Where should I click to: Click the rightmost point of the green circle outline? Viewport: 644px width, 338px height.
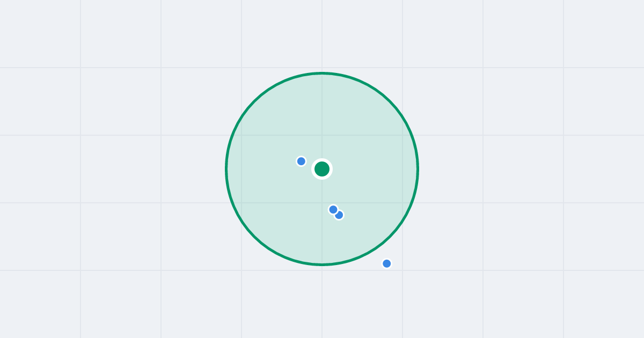pos(418,169)
